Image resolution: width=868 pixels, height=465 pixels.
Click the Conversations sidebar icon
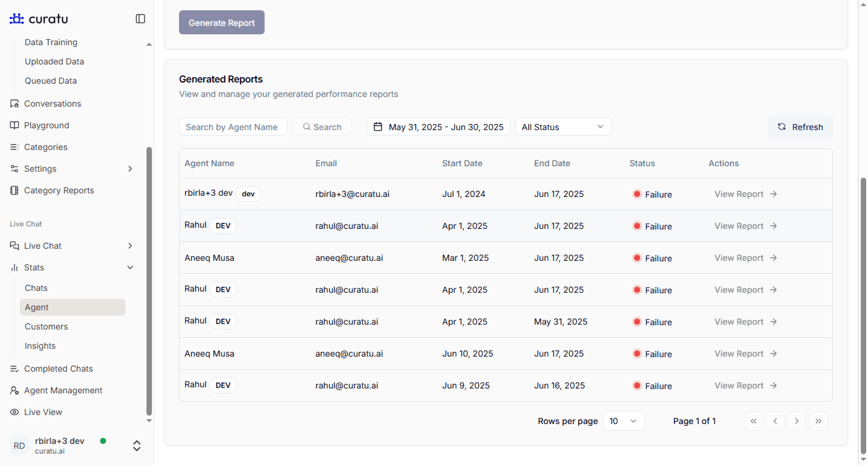click(14, 104)
